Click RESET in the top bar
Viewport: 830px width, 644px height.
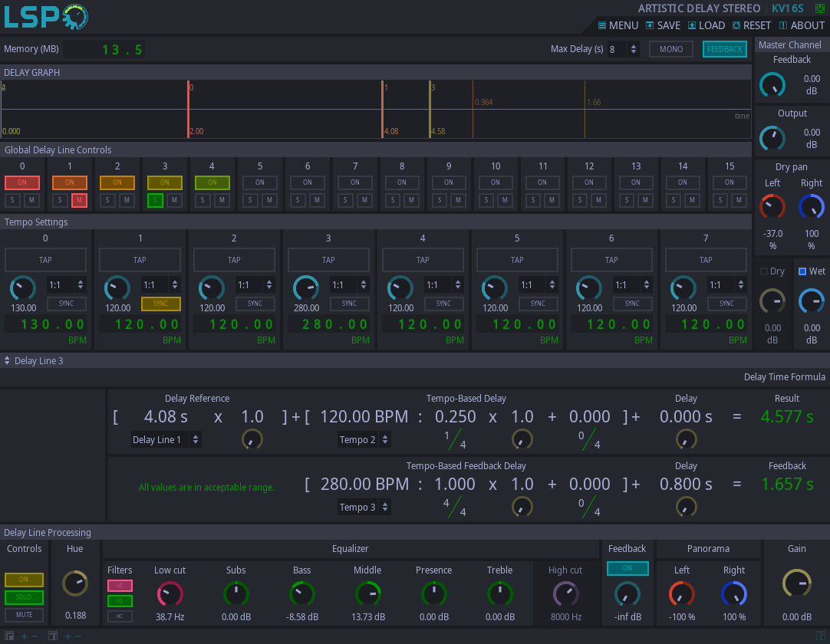752,25
